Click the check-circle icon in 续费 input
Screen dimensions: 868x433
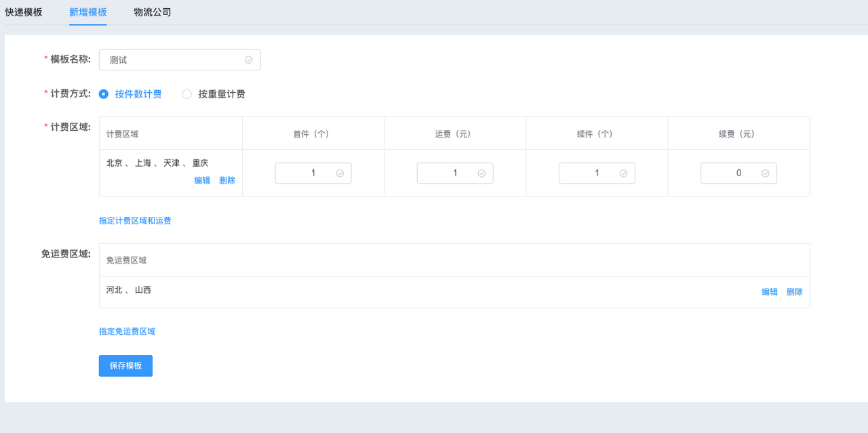tap(765, 173)
